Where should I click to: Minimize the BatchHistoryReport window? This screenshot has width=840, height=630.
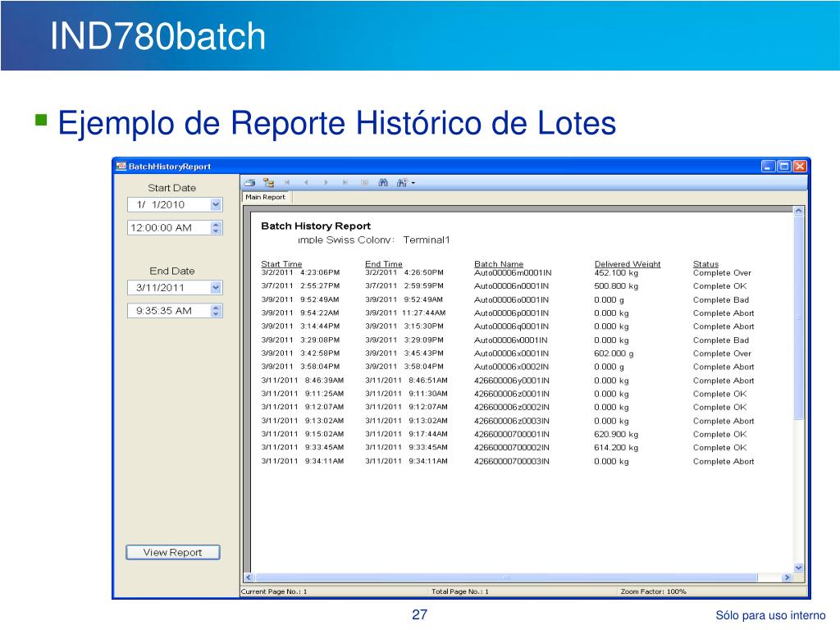[768, 166]
